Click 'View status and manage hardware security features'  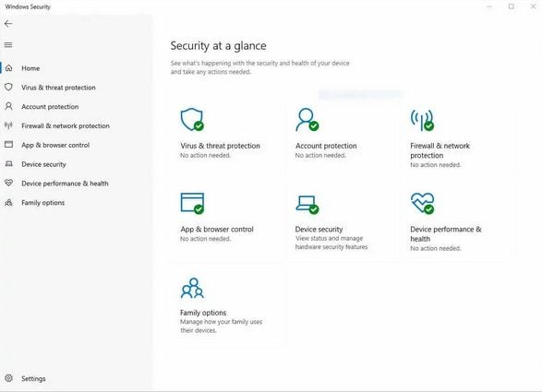pos(331,243)
